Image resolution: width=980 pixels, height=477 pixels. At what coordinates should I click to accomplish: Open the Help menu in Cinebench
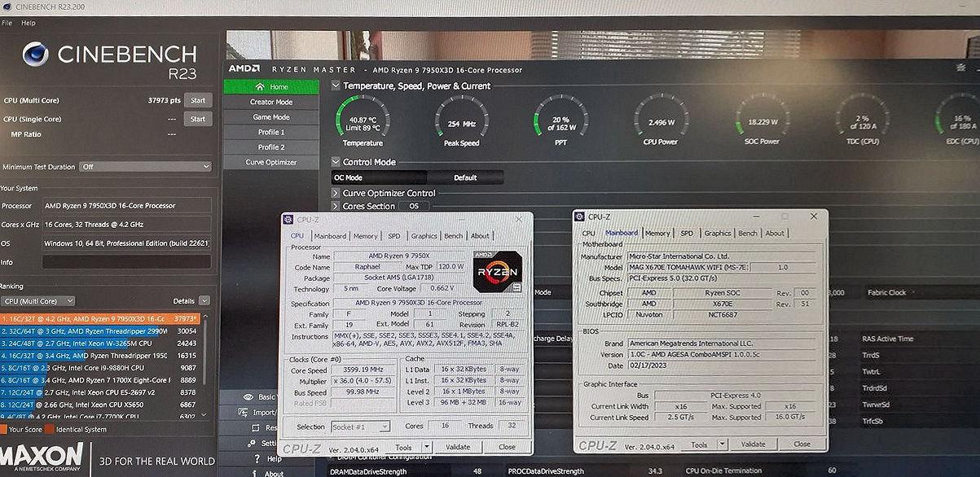(29, 23)
